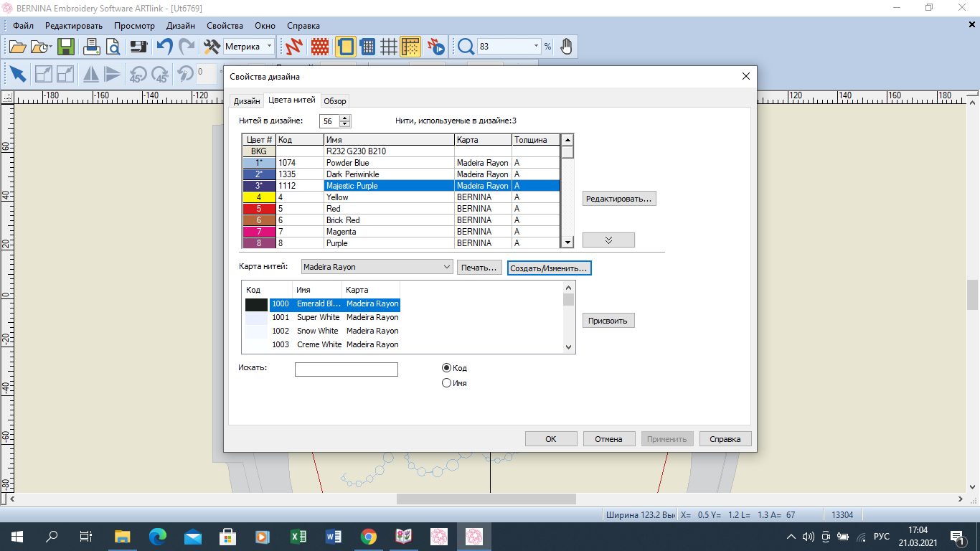Select Super White in the thread chart
Image resolution: width=980 pixels, height=551 pixels.
pos(321,317)
